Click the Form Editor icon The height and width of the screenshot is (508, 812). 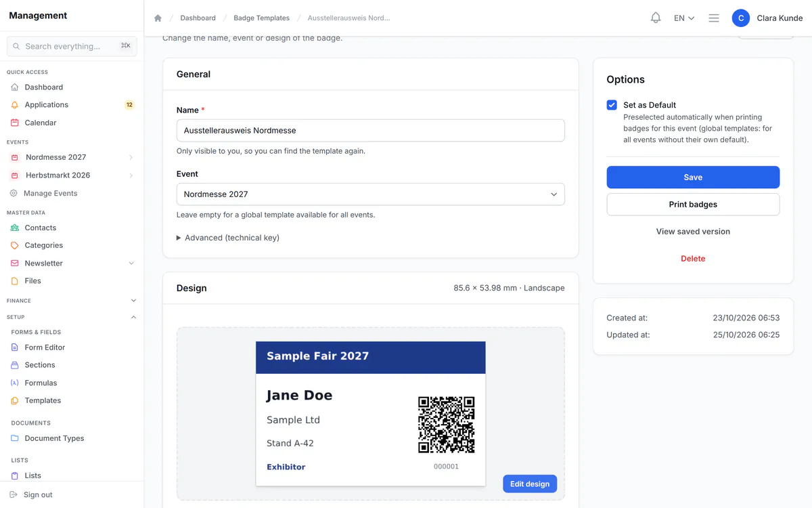click(x=15, y=347)
